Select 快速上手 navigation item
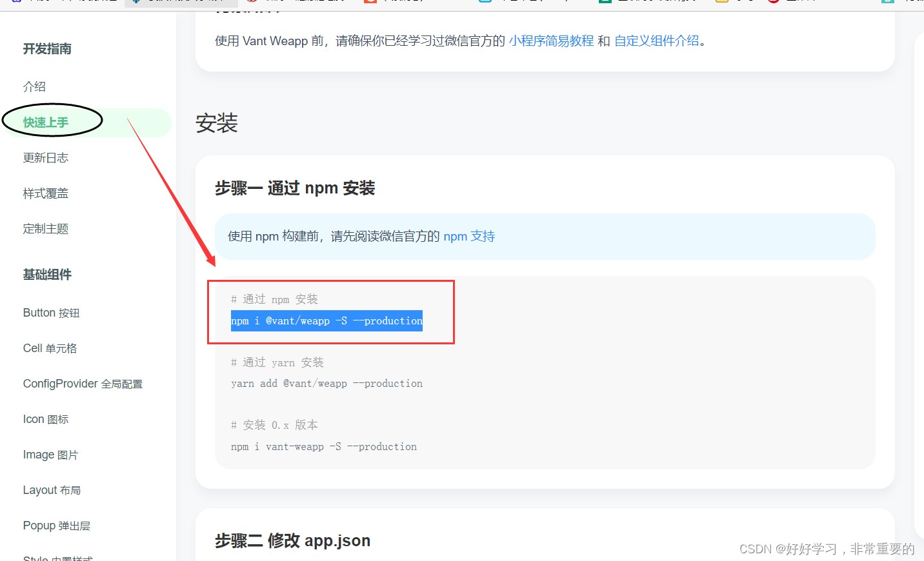Image resolution: width=924 pixels, height=561 pixels. 52,121
